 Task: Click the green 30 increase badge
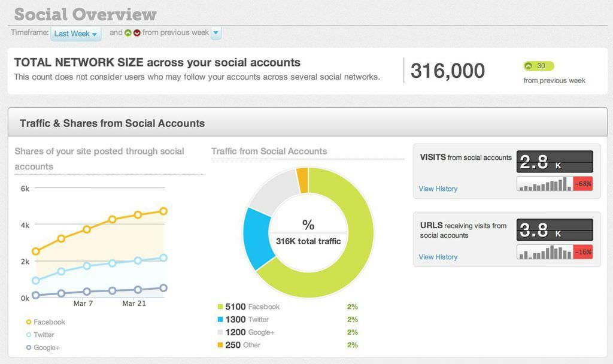539,66
